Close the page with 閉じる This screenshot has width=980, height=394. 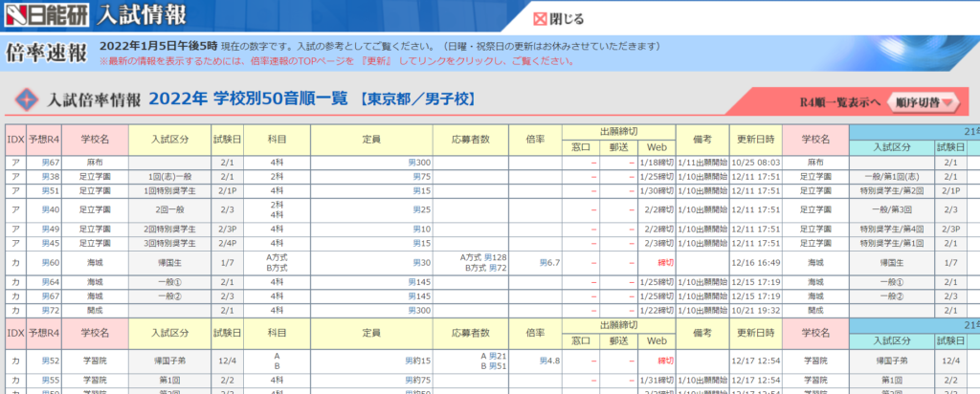559,19
